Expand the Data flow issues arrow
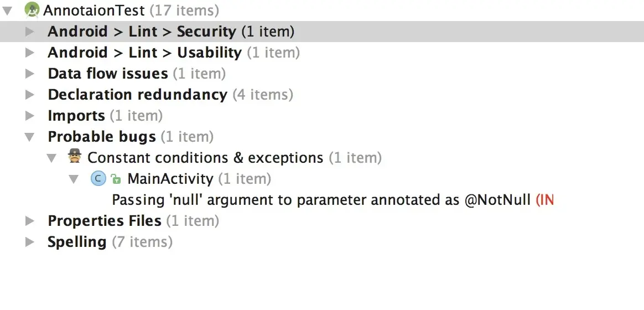Viewport: 644px width, 310px height. pyautogui.click(x=30, y=74)
